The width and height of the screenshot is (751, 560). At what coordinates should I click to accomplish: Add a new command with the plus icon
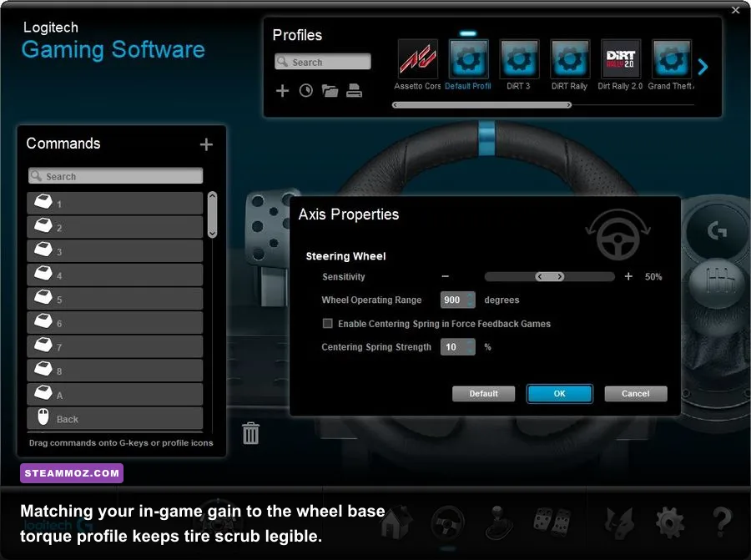(206, 144)
